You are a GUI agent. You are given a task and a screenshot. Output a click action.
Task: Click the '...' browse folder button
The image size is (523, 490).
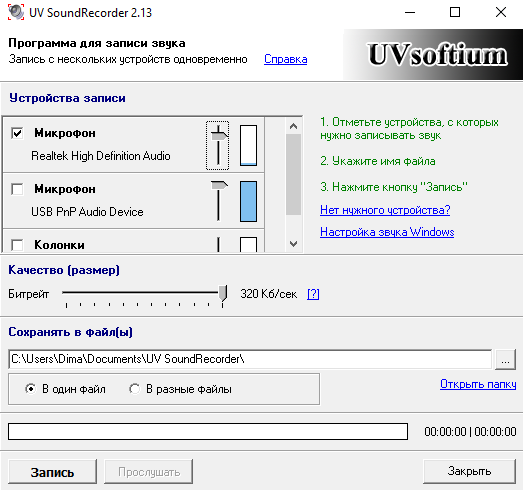click(x=505, y=359)
